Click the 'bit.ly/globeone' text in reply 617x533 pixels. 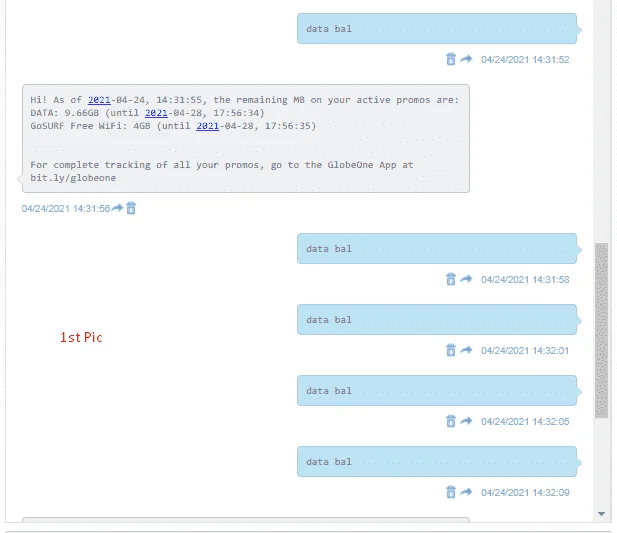73,178
